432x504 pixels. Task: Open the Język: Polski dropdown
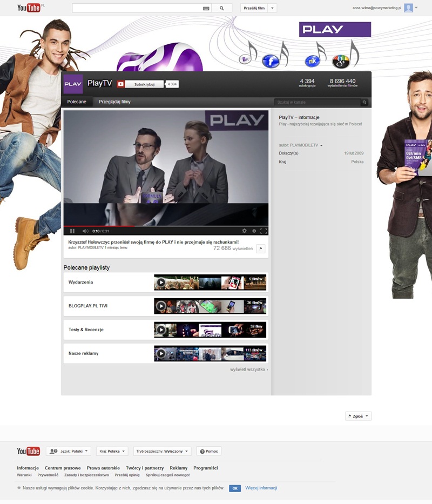coord(69,451)
